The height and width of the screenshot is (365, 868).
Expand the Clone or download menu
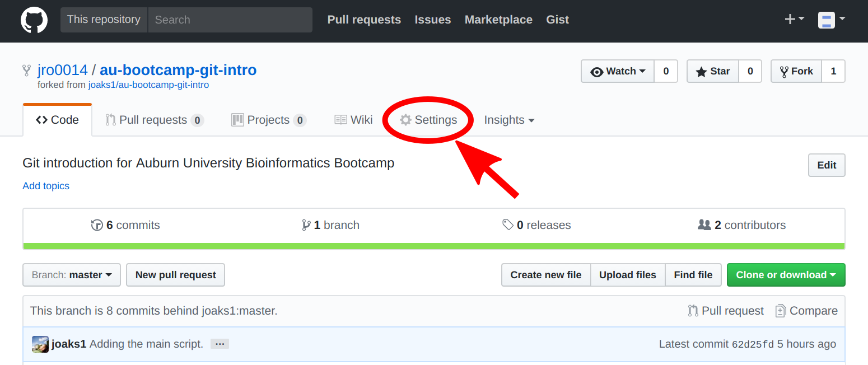[x=786, y=275]
